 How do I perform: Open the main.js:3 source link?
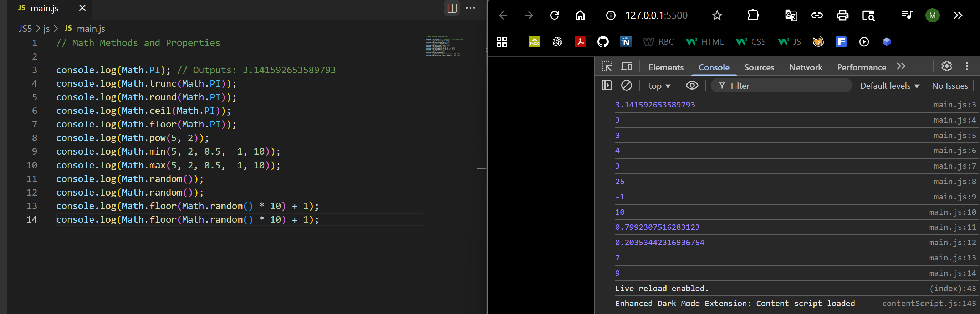955,105
